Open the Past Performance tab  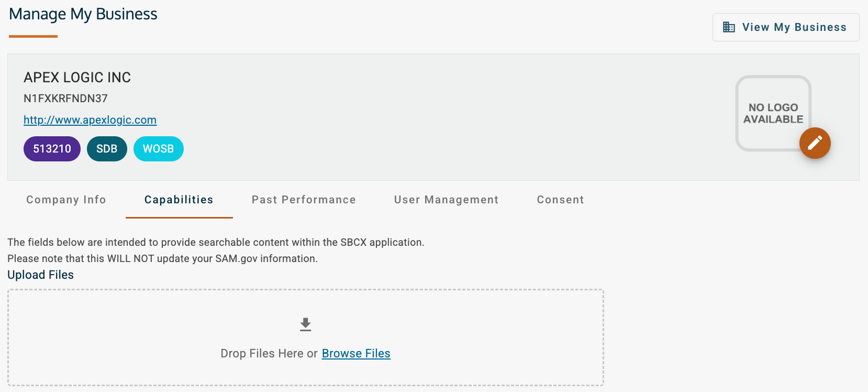point(303,200)
